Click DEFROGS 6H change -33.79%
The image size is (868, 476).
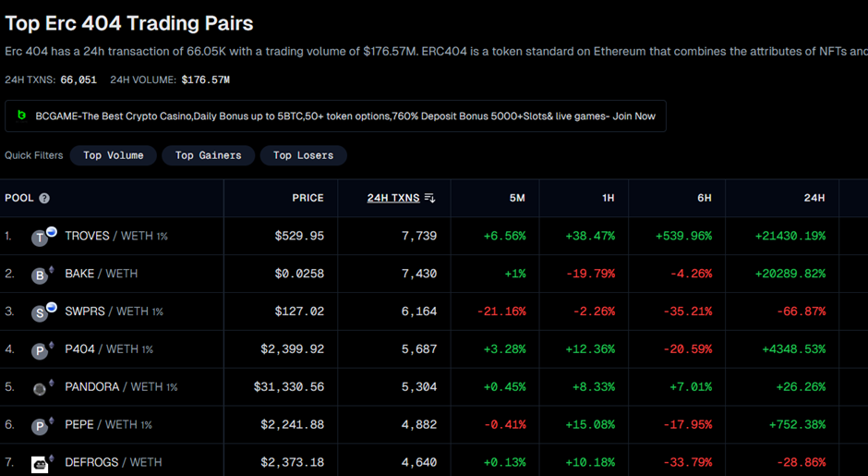[688, 462]
